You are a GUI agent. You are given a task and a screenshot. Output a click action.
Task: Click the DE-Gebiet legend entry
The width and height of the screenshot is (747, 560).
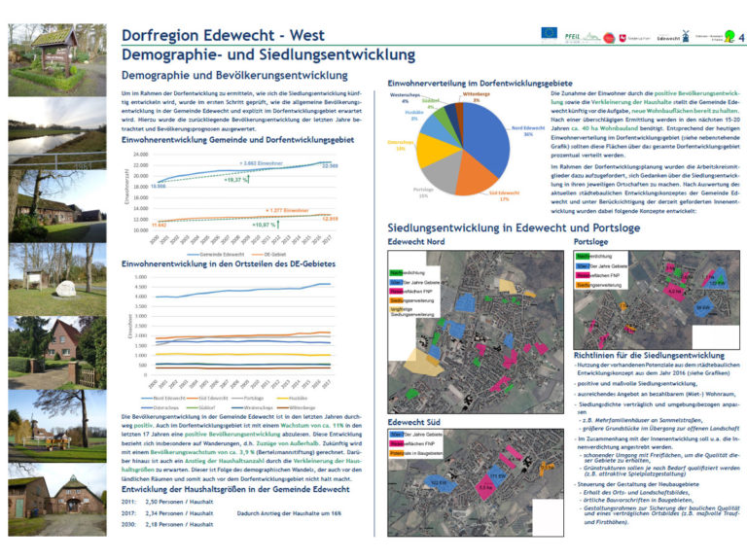pos(268,255)
